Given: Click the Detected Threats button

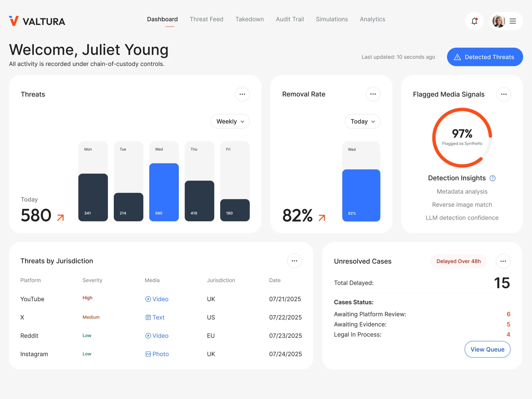Looking at the screenshot, I should coord(485,57).
